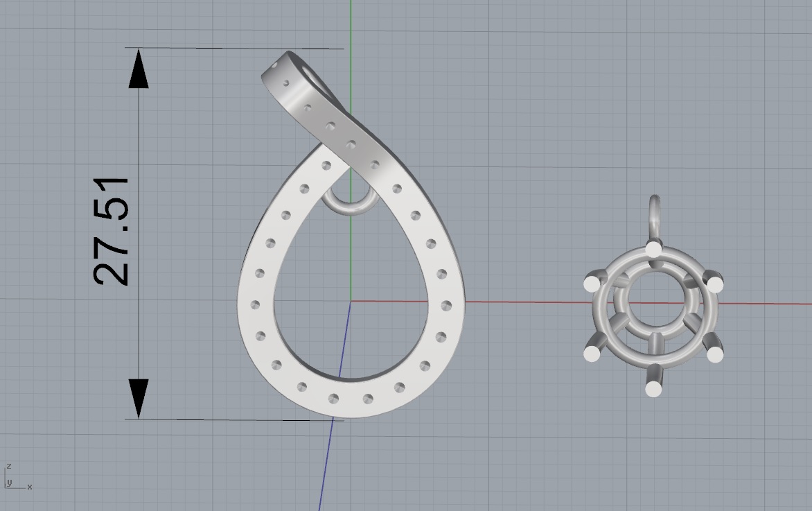Screen dimensions: 812x511
Task: Select the dimension's bottom extension line
Action: [x=236, y=419]
